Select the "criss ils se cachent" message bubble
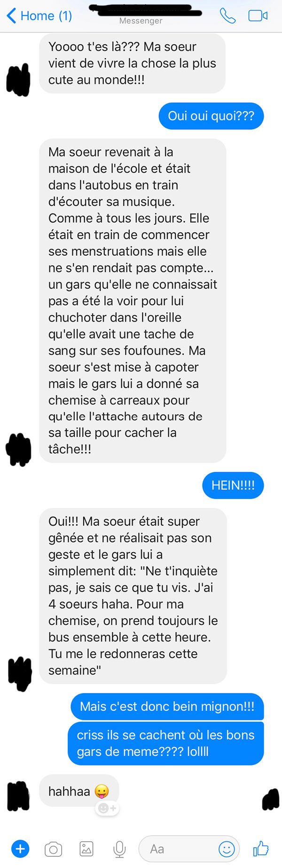The image size is (282, 868). pos(165,743)
